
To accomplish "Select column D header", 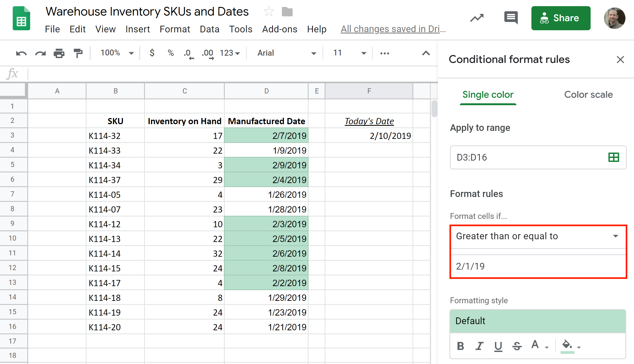I will coord(266,91).
